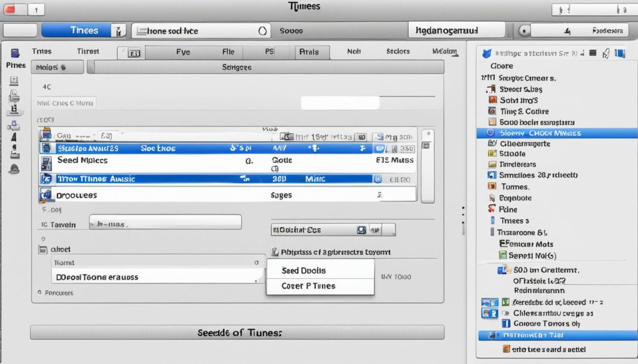
Task: Click the red icon next to Rtine
Action: (x=492, y=209)
